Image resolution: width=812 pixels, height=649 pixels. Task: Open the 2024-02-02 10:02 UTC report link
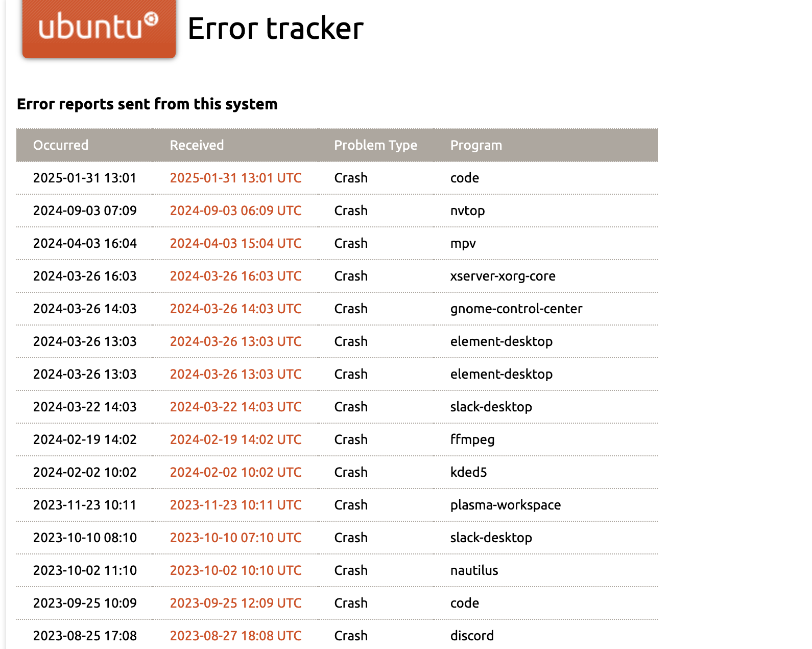click(235, 472)
